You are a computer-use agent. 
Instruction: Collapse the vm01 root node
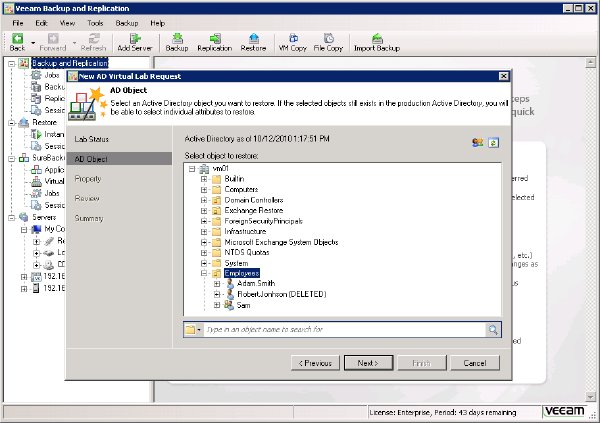[192, 168]
